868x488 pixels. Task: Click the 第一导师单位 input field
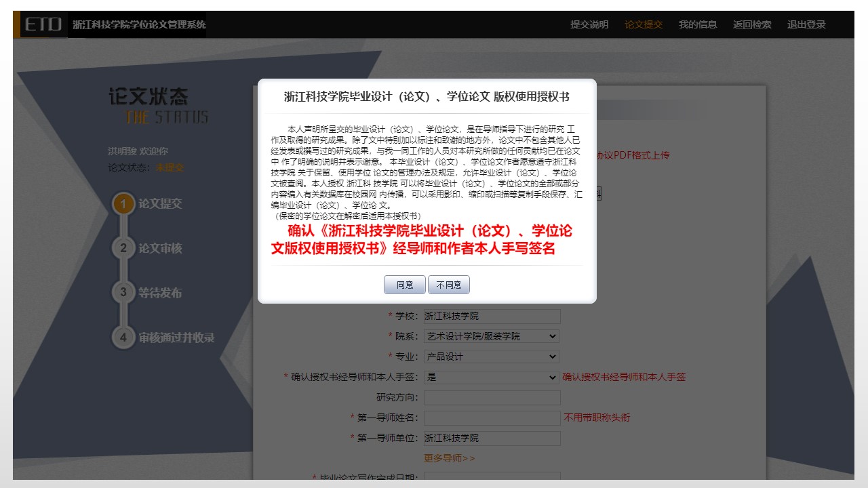[492, 438]
